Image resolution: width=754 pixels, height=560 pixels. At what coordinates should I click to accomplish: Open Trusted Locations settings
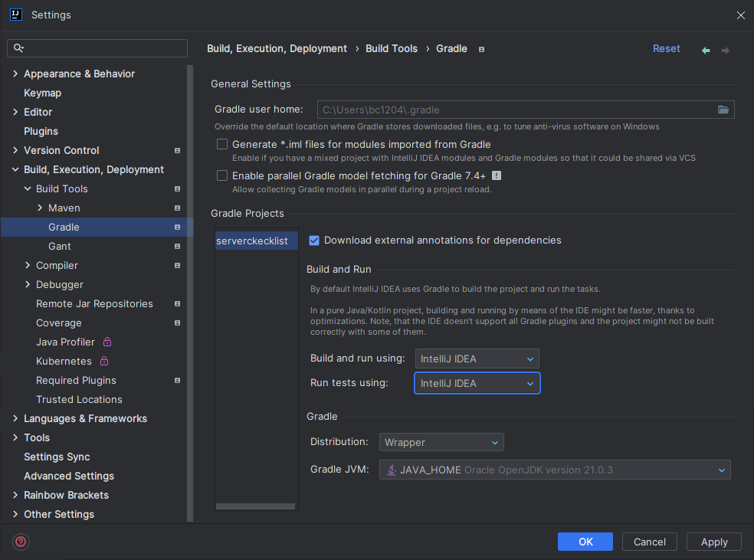click(79, 399)
